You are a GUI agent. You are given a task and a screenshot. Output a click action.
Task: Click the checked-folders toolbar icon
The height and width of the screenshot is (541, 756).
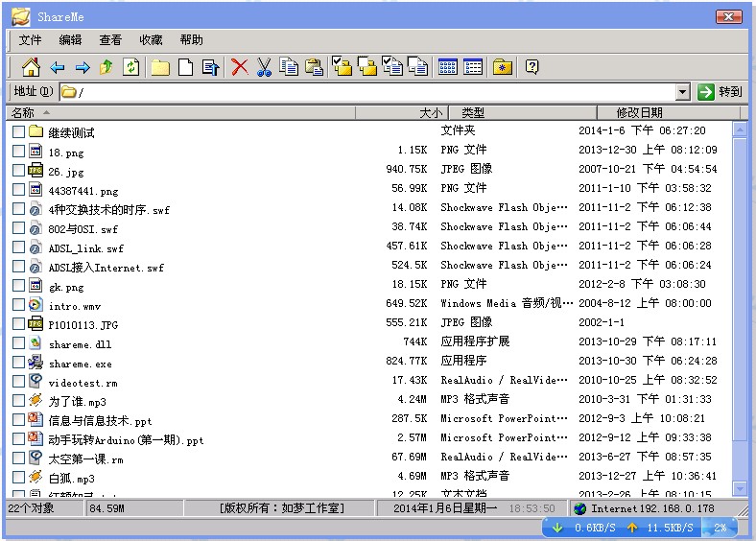click(343, 66)
